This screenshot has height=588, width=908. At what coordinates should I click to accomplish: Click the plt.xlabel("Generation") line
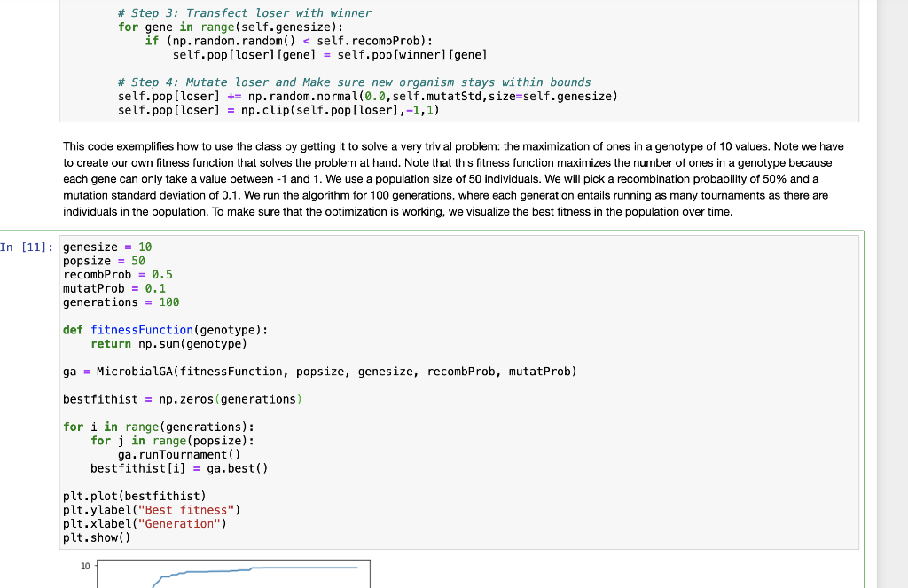pyautogui.click(x=145, y=524)
